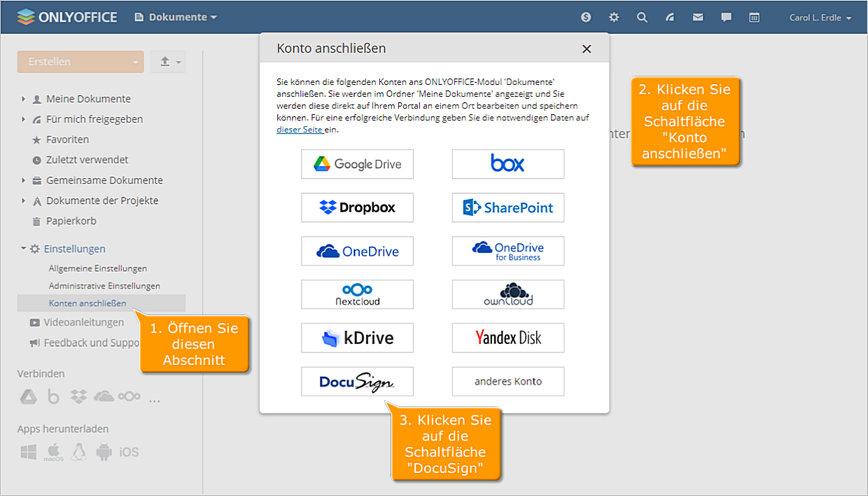The width and height of the screenshot is (868, 496).
Task: Click the Feedback megaphone icon
Action: tap(34, 343)
